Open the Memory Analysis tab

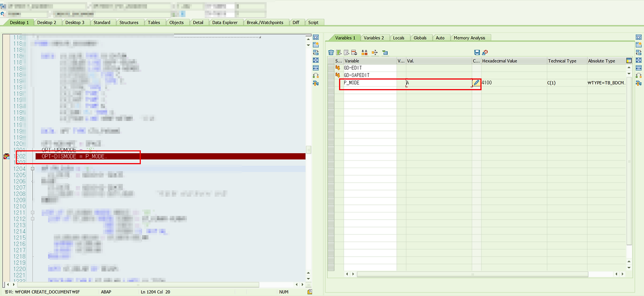point(469,38)
